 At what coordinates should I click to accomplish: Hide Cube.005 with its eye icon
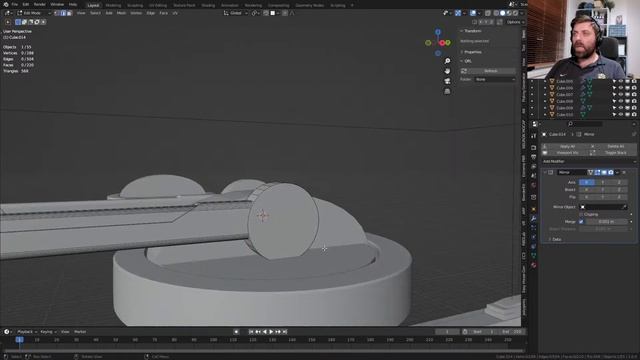pyautogui.click(x=620, y=81)
